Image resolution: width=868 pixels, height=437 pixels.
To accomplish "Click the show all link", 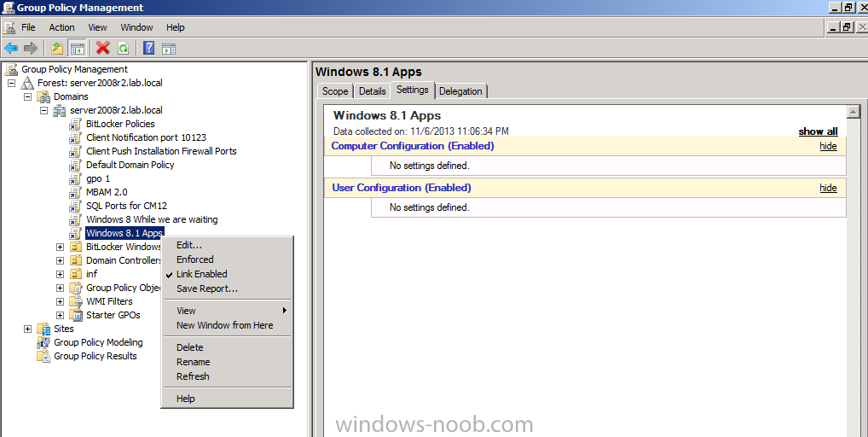I will click(818, 131).
